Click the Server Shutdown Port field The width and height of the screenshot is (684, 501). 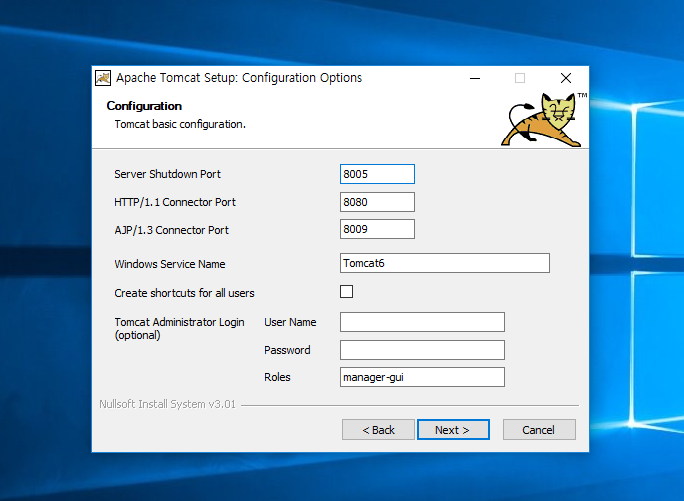pyautogui.click(x=377, y=174)
